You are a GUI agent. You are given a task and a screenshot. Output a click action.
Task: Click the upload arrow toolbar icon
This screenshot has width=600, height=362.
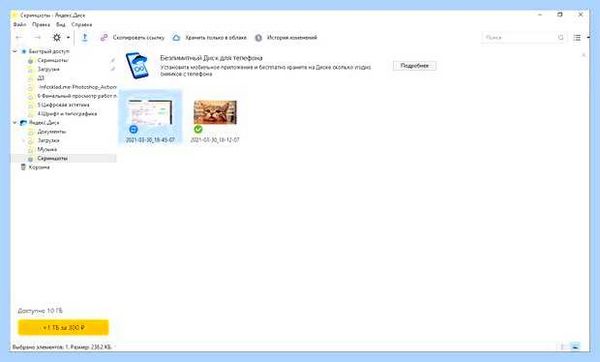coord(85,38)
